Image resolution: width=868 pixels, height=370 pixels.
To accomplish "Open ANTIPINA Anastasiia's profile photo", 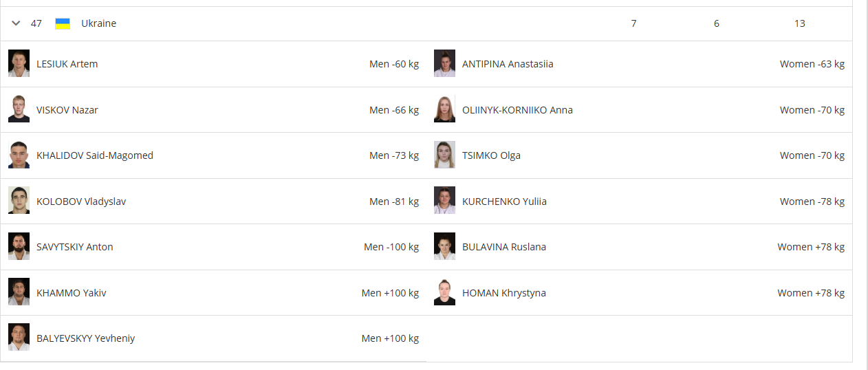I will click(444, 63).
